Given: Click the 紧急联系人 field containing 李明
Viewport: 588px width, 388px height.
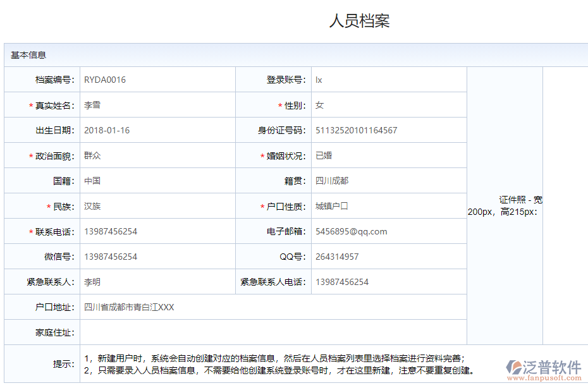Looking at the screenshot, I should pos(157,282).
